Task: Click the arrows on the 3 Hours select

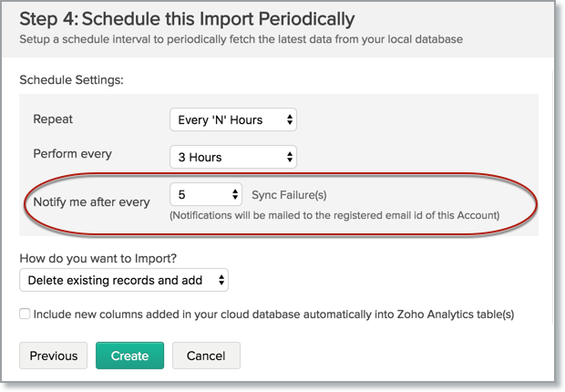Action: pyautogui.click(x=289, y=157)
